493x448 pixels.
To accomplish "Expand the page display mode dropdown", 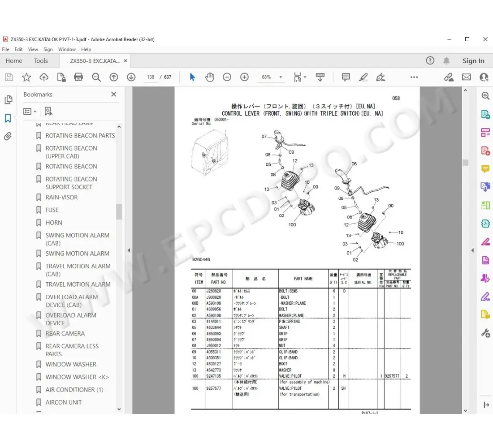I will 305,77.
